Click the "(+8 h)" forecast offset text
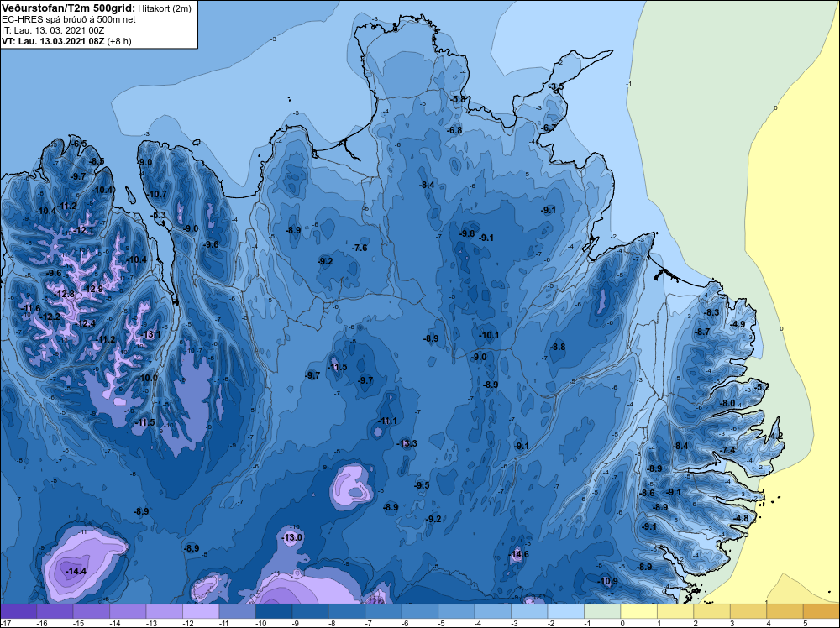Viewport: 840px width, 628px height. 119,41
